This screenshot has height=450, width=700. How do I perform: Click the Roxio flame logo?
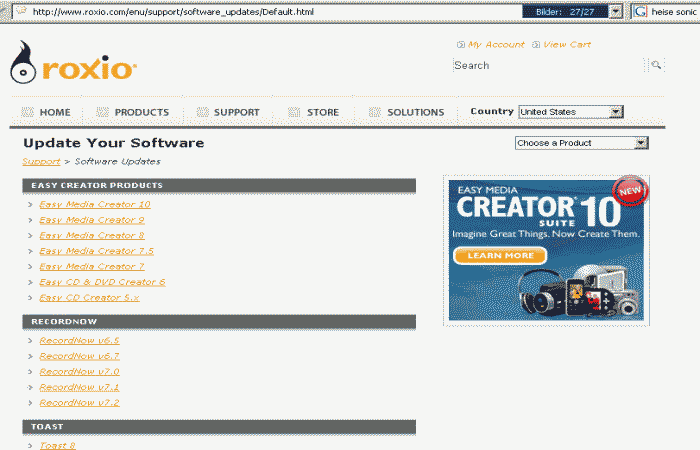click(x=24, y=66)
